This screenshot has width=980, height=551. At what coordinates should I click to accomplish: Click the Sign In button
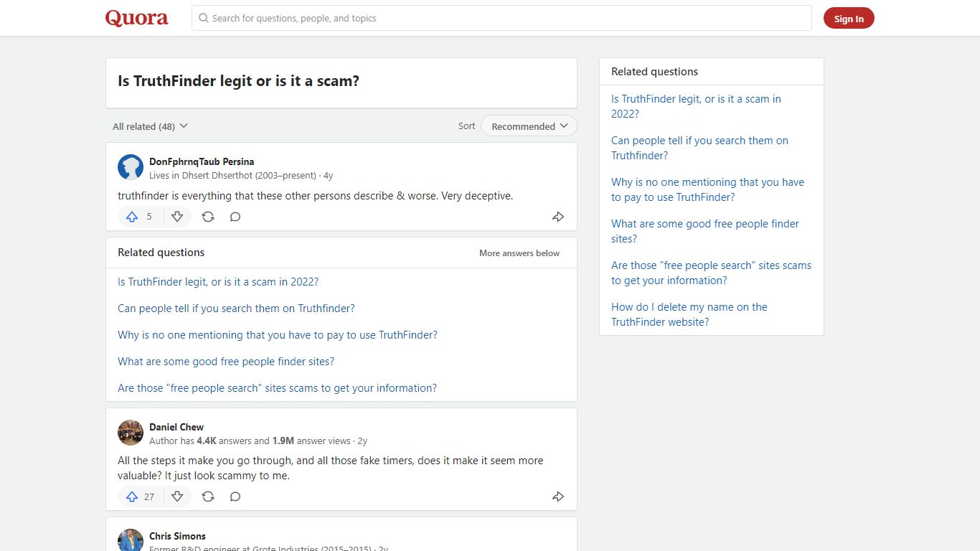click(x=849, y=19)
